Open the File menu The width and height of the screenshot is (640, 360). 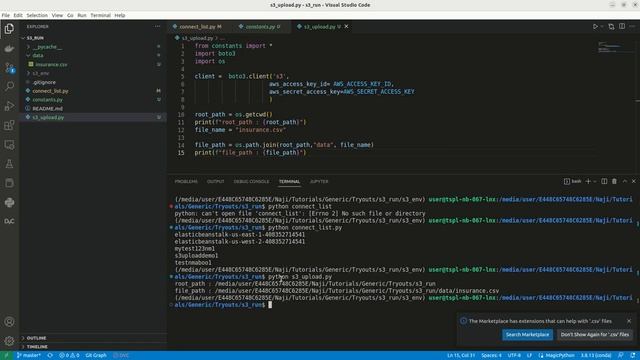pos(6,15)
